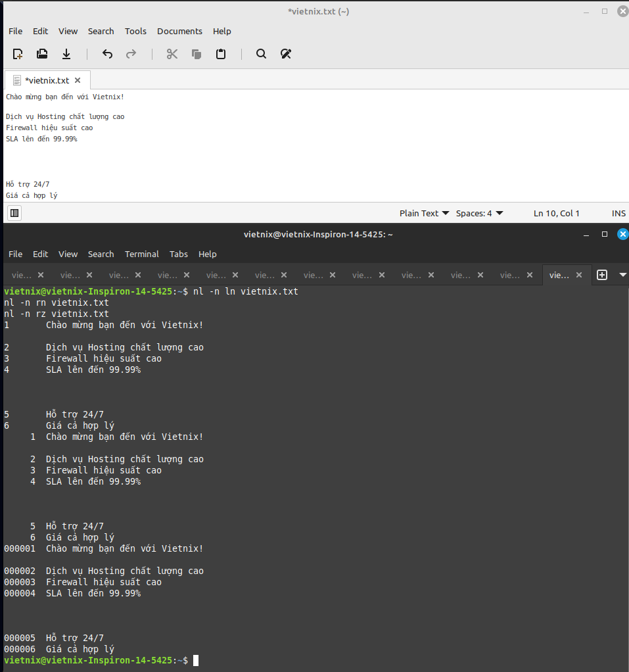Click terminal output line starting with 000006
The width and height of the screenshot is (629, 672).
pyautogui.click(x=59, y=649)
